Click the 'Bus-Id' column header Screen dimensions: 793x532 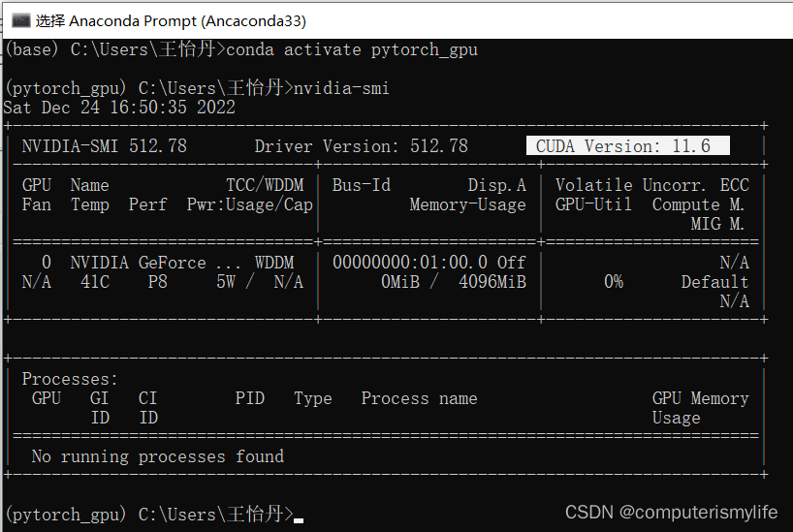coord(361,185)
